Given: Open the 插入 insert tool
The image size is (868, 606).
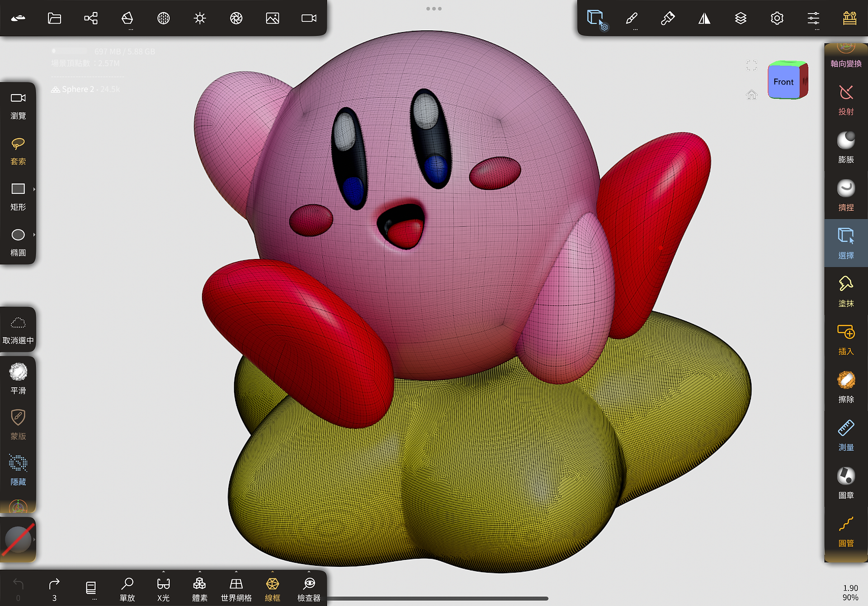Looking at the screenshot, I should tap(846, 339).
